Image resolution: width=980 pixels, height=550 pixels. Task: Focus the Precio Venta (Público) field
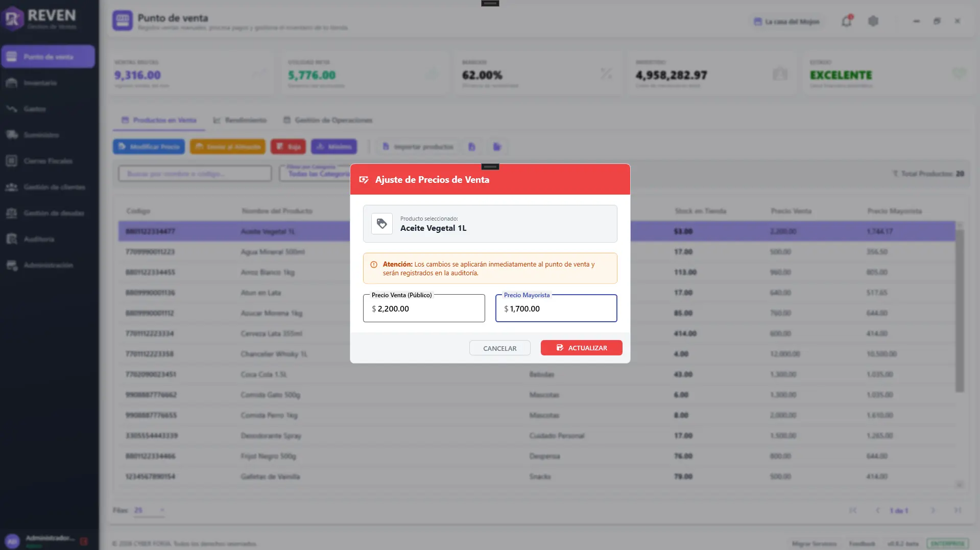point(424,308)
